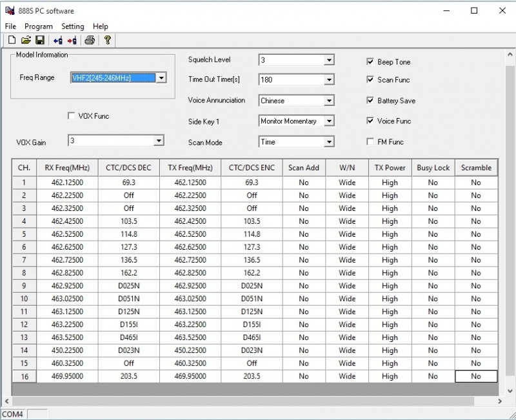
Task: Click the New file toolbar icon
Action: coord(11,40)
